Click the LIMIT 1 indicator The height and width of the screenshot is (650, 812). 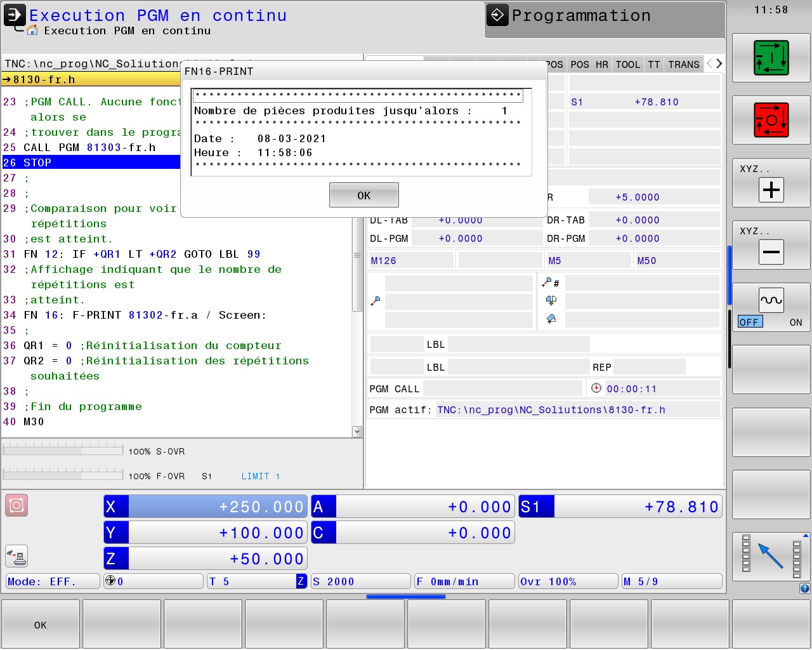coord(260,476)
